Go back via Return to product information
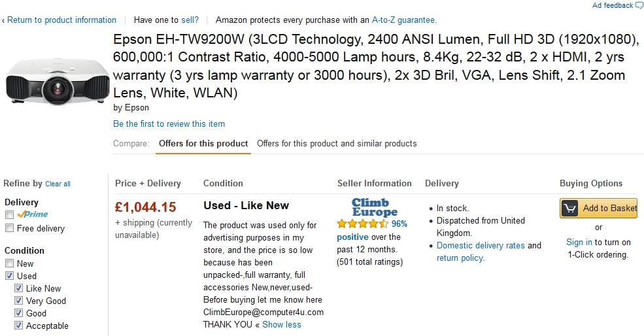Image resolution: width=644 pixels, height=336 pixels. click(x=61, y=20)
